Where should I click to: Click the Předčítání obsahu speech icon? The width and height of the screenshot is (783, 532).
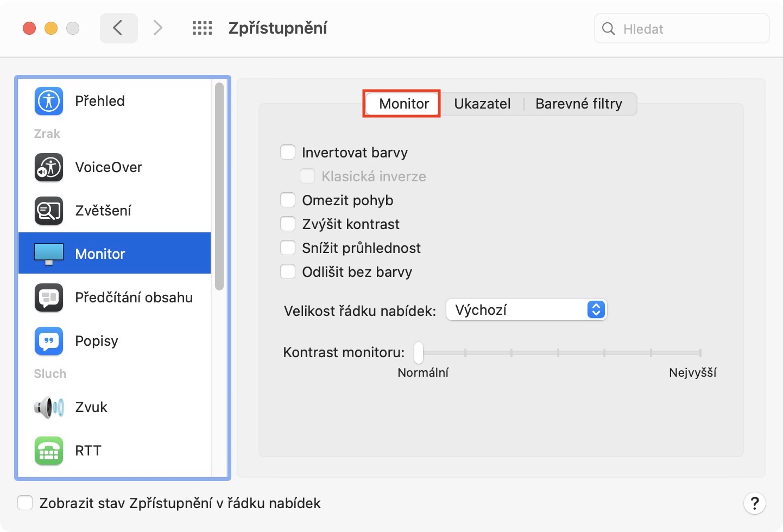49,297
